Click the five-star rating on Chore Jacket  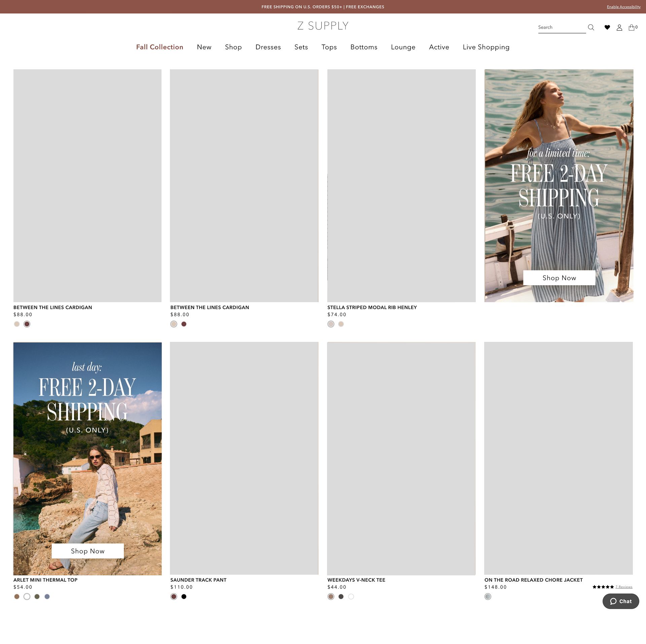(603, 587)
